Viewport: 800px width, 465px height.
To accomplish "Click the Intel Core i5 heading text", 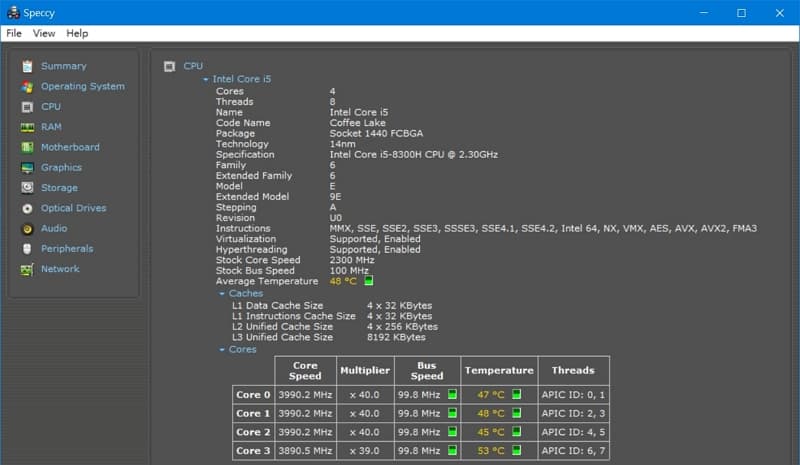I will click(x=242, y=79).
